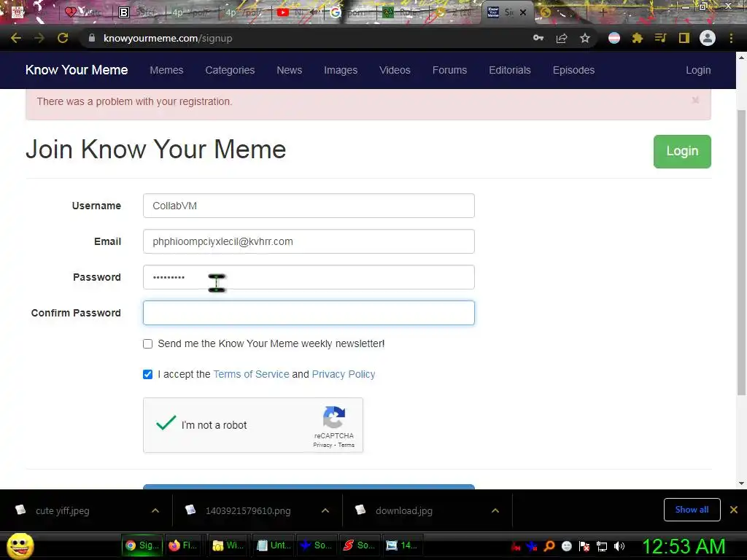Click the green Login button

pyautogui.click(x=682, y=152)
